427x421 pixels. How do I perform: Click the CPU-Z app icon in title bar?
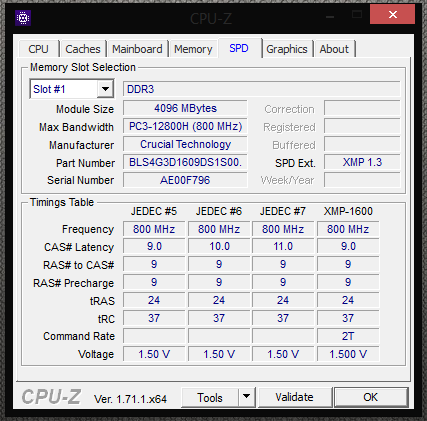(23, 18)
